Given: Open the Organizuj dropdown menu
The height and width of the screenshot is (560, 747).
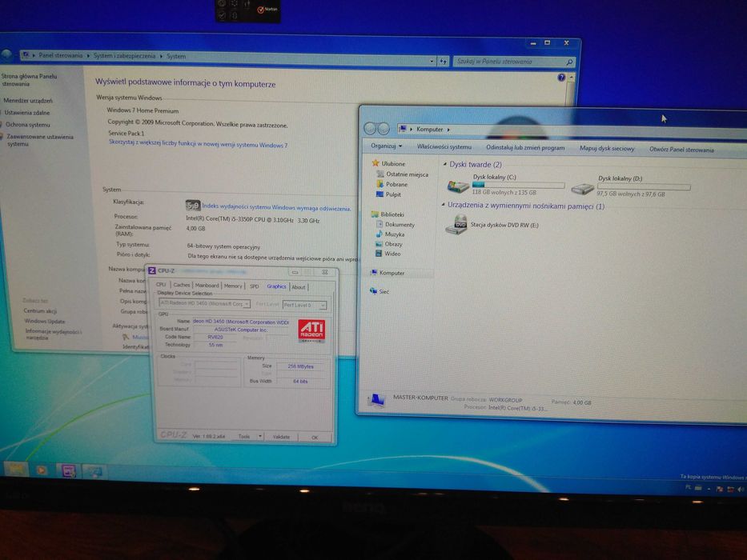Looking at the screenshot, I should click(x=387, y=146).
